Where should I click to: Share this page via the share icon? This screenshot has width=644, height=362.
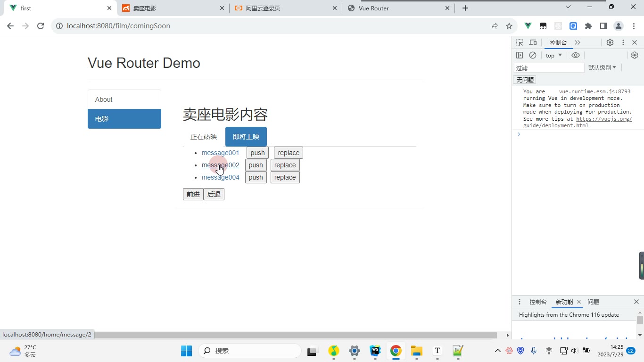tap(494, 26)
